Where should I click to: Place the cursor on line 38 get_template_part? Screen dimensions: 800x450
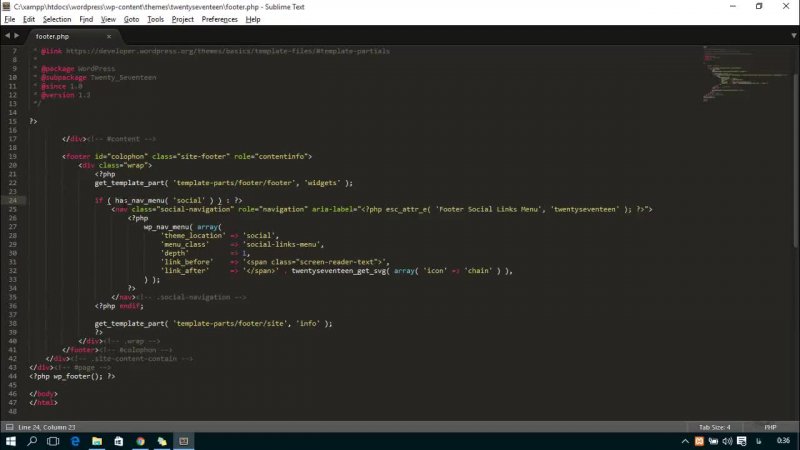click(130, 323)
